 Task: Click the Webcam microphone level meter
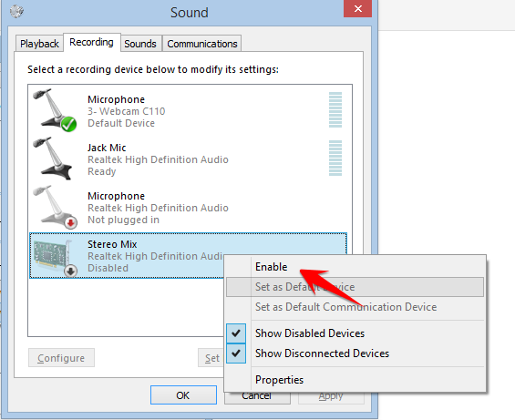click(335, 109)
